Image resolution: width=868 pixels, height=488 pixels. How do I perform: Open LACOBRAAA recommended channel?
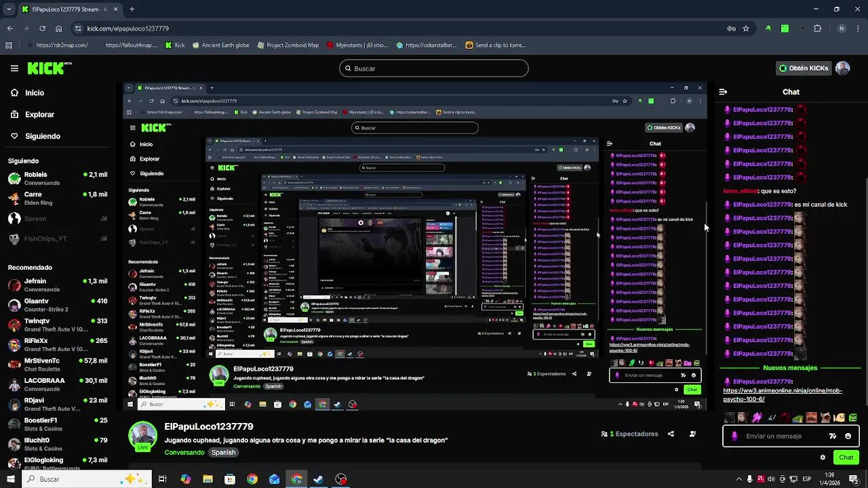pyautogui.click(x=58, y=384)
